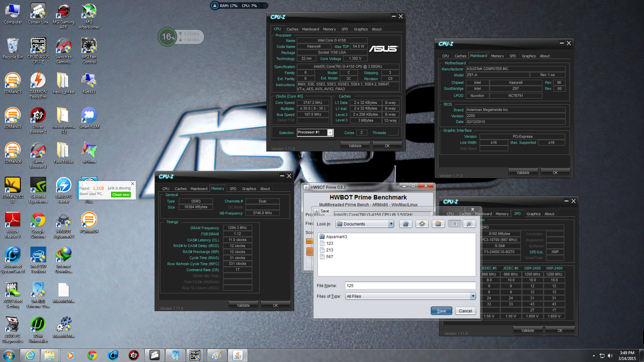Open ASUS Boot Setting icon
Viewport: 644px width, 362px height.
[13, 295]
